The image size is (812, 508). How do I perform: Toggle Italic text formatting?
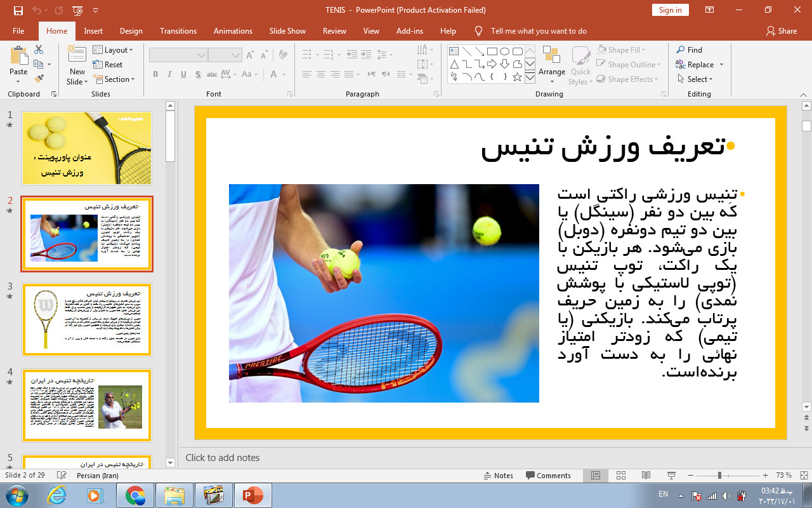pyautogui.click(x=169, y=74)
